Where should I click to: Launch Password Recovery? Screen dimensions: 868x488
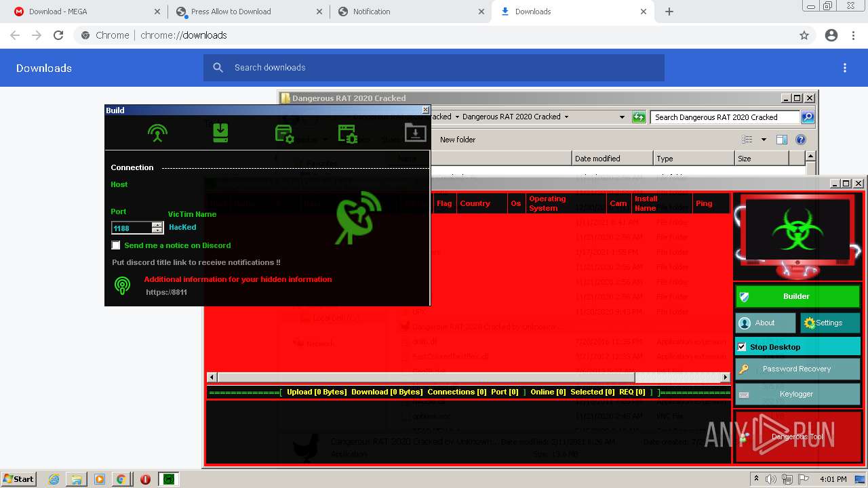(x=797, y=369)
